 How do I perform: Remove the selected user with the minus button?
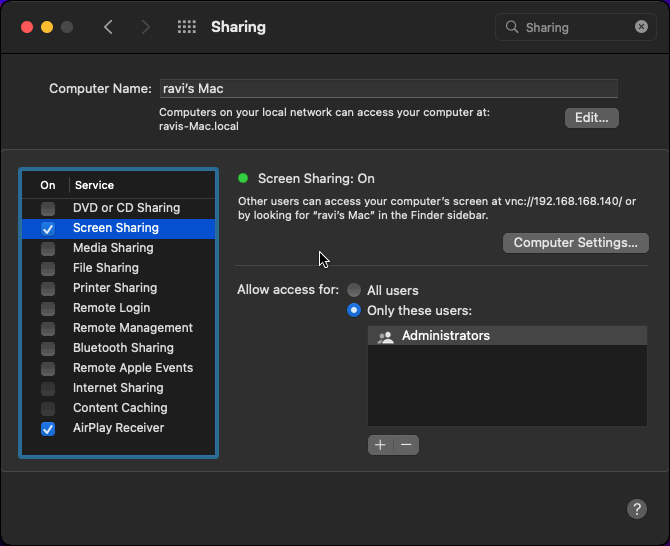(406, 445)
